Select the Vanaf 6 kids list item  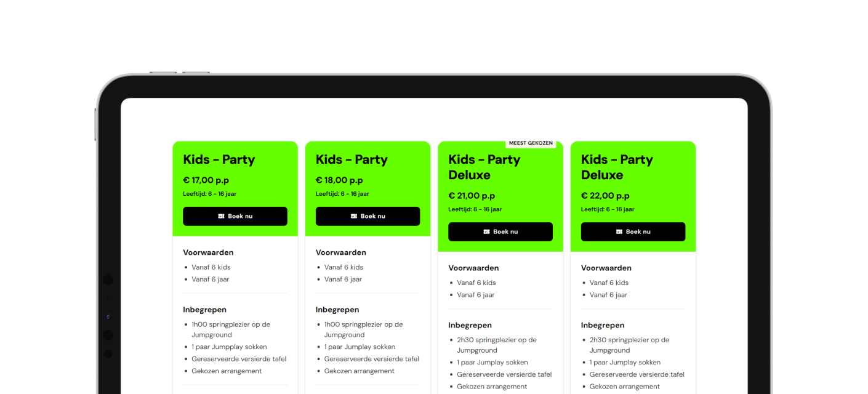click(211, 267)
